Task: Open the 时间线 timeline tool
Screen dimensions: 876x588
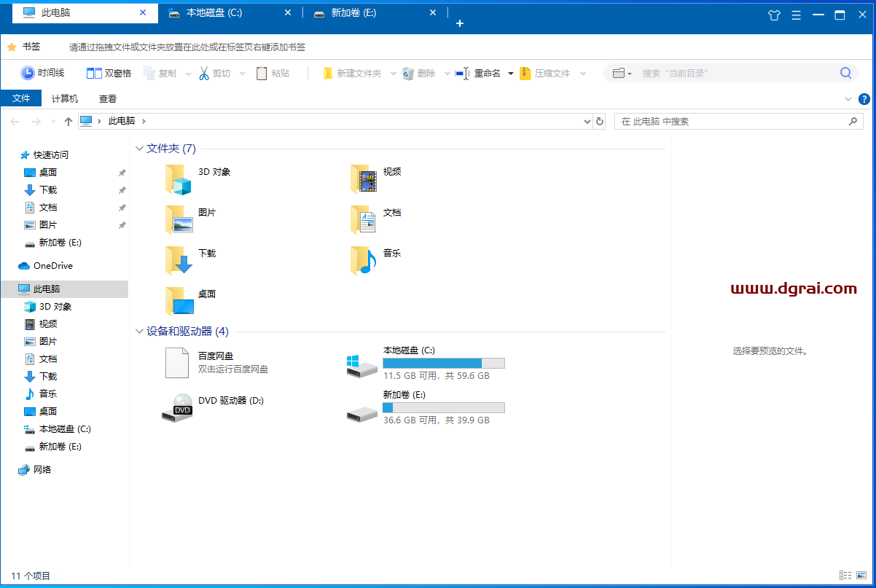Action: 42,73
